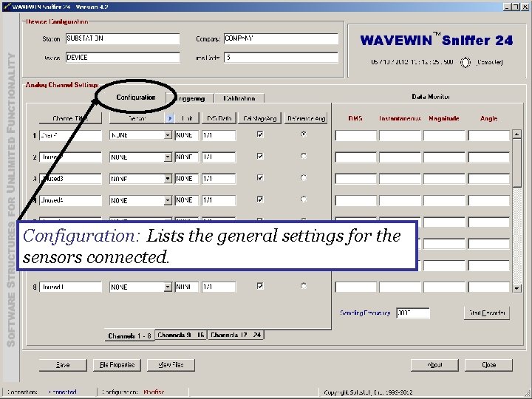
Task: Click the P/S Ratio column header button
Action: point(219,118)
